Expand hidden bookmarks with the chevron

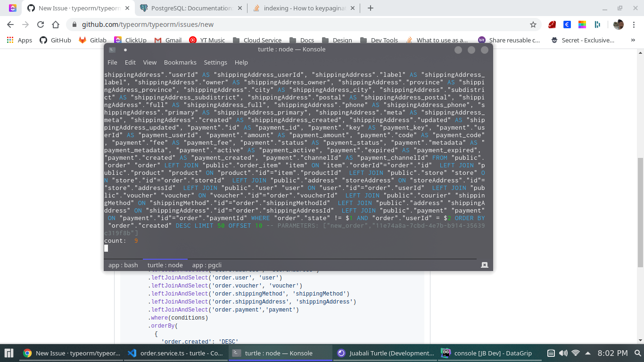[x=633, y=40]
